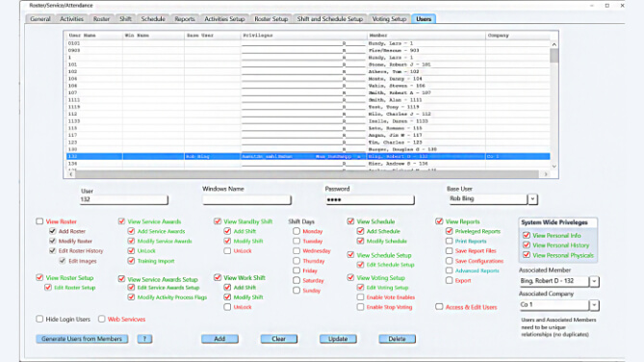This screenshot has width=644, height=362.
Task: Click the horizontal scroll right arrow
Action: point(546,174)
